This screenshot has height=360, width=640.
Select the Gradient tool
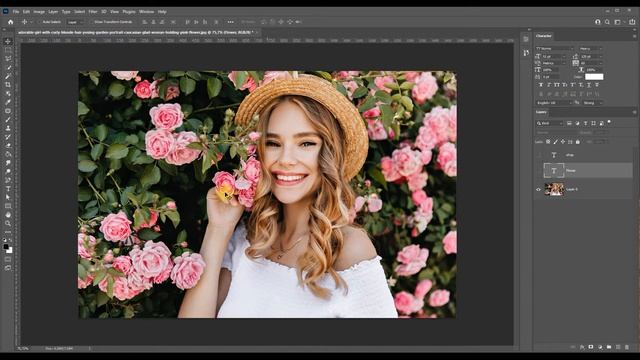click(8, 154)
